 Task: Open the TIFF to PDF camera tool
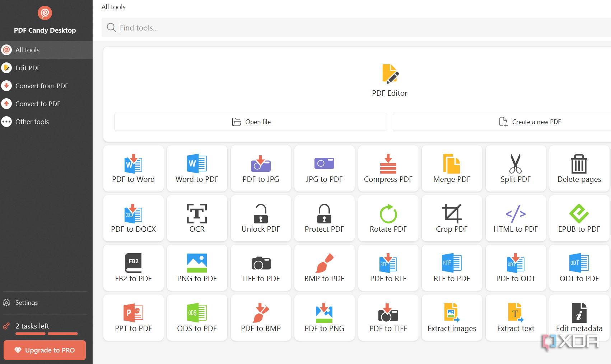(261, 268)
